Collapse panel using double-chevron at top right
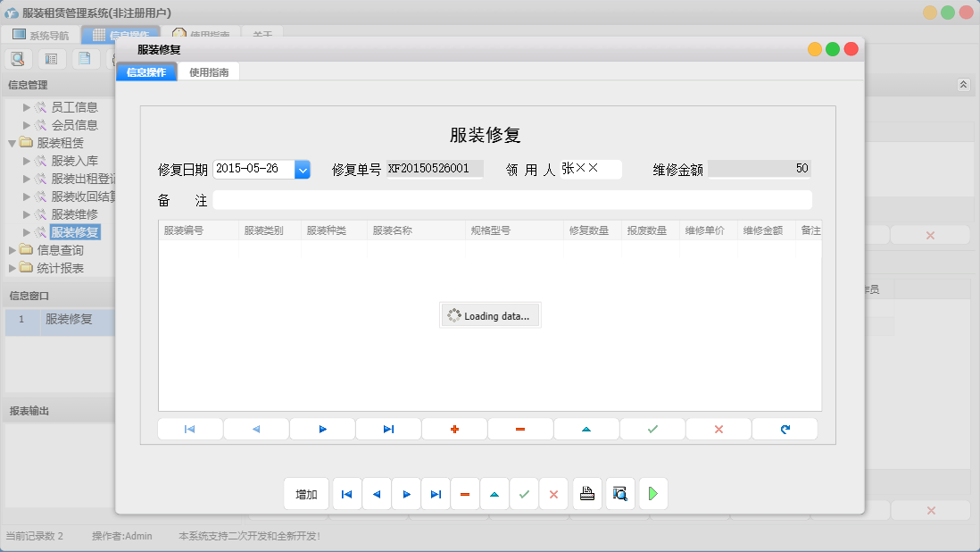 point(963,84)
